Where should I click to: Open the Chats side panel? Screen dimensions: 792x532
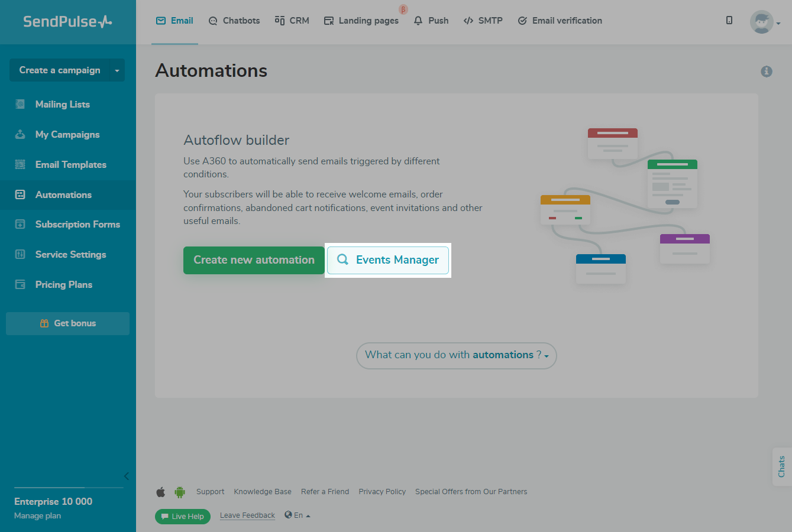click(x=782, y=467)
